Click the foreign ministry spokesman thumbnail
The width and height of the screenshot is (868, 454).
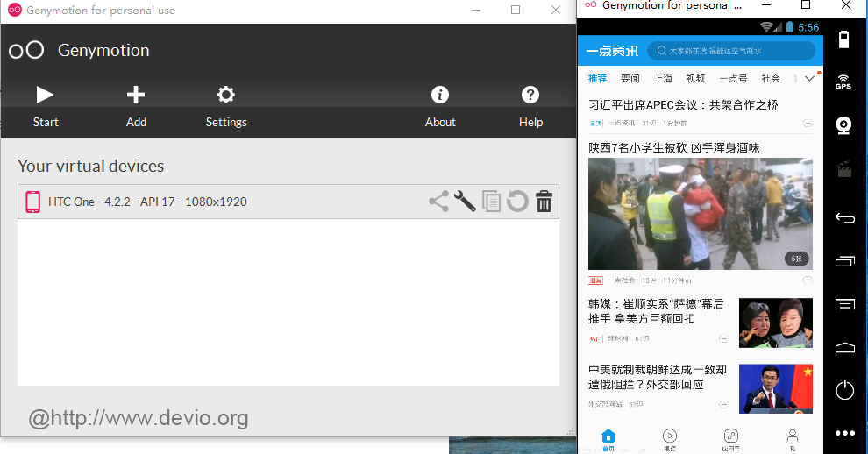(776, 388)
